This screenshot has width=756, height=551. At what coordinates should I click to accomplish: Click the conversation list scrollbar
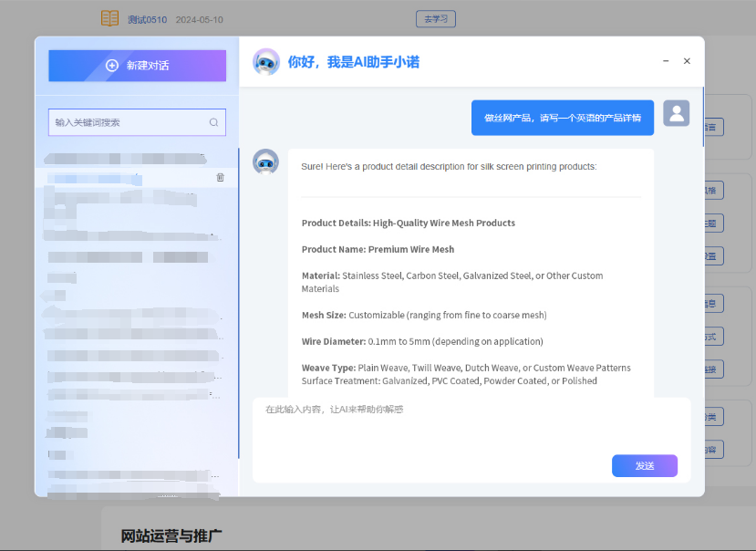pyautogui.click(x=238, y=301)
